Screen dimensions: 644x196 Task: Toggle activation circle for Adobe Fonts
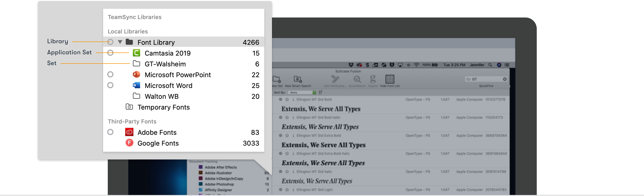(110, 132)
